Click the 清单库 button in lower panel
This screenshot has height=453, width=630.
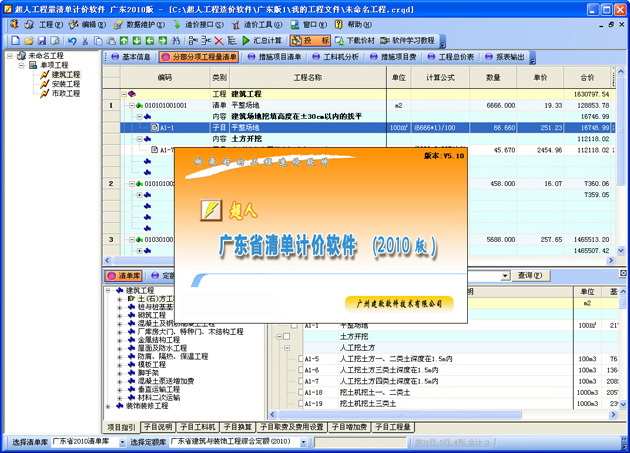(125, 276)
